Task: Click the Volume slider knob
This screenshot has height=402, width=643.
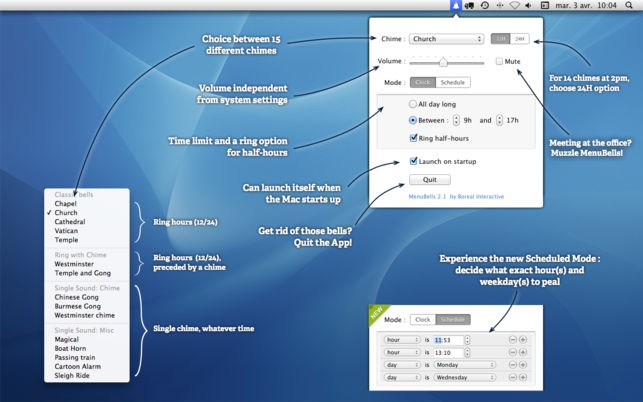Action: pos(443,62)
